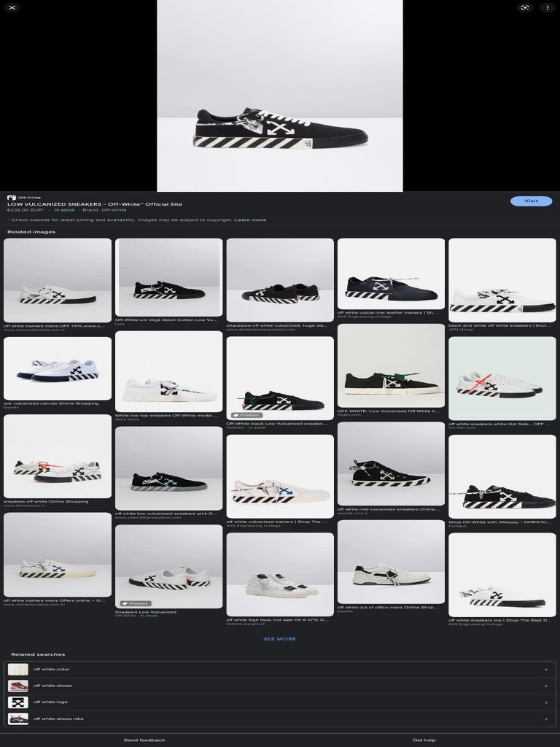Screen dimensions: 560x747
Task: Expand chevron on 'off white shoes nike' row
Action: 546,719
